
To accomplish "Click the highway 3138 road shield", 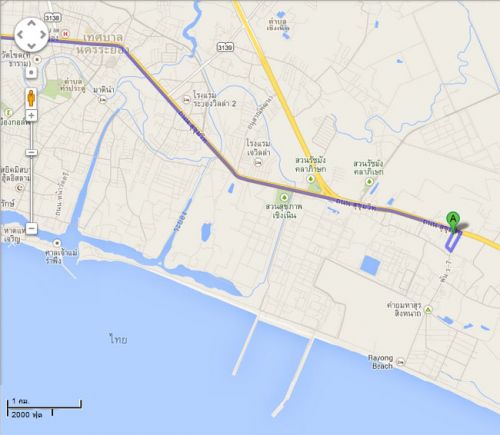I will point(53,18).
